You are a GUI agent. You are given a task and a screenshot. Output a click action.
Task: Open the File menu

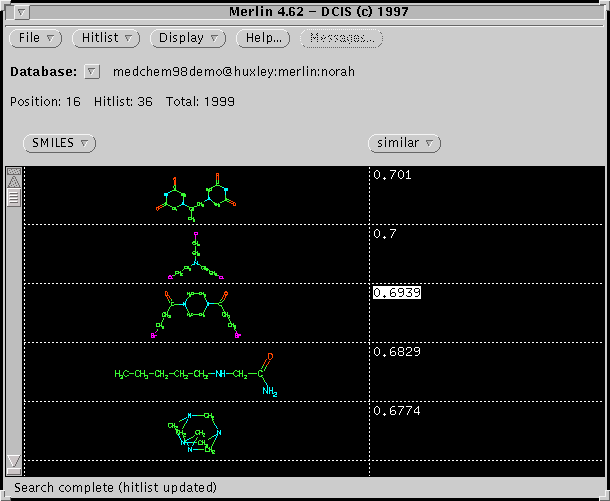click(x=37, y=38)
